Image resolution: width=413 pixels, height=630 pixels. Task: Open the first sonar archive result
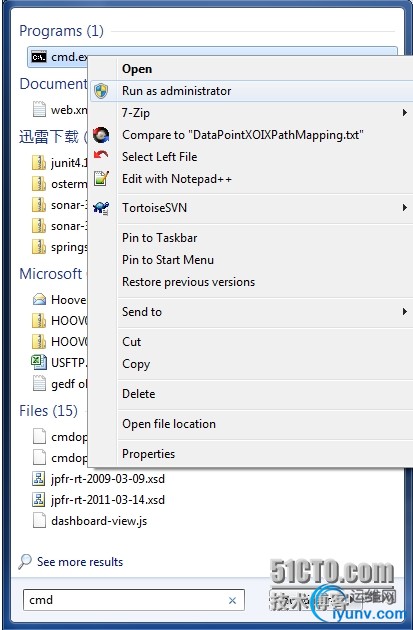click(x=59, y=205)
